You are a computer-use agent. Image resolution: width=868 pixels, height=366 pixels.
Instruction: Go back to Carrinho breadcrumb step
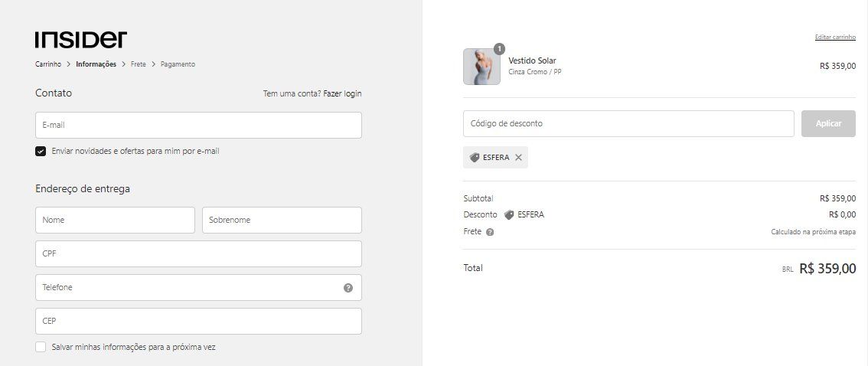48,64
